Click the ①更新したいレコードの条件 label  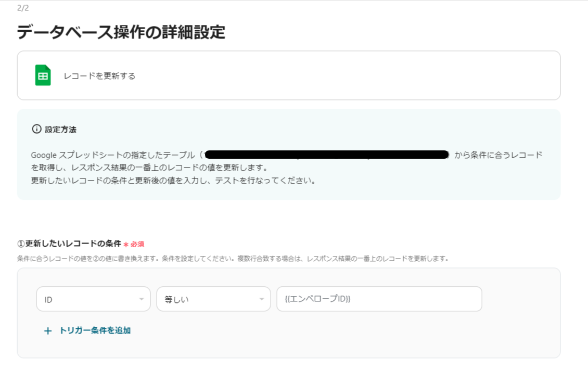click(69, 244)
